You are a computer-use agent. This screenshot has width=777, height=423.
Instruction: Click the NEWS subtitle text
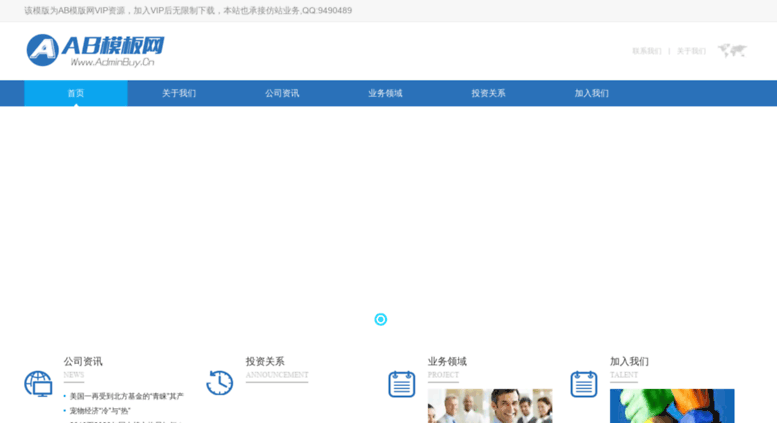(73, 375)
